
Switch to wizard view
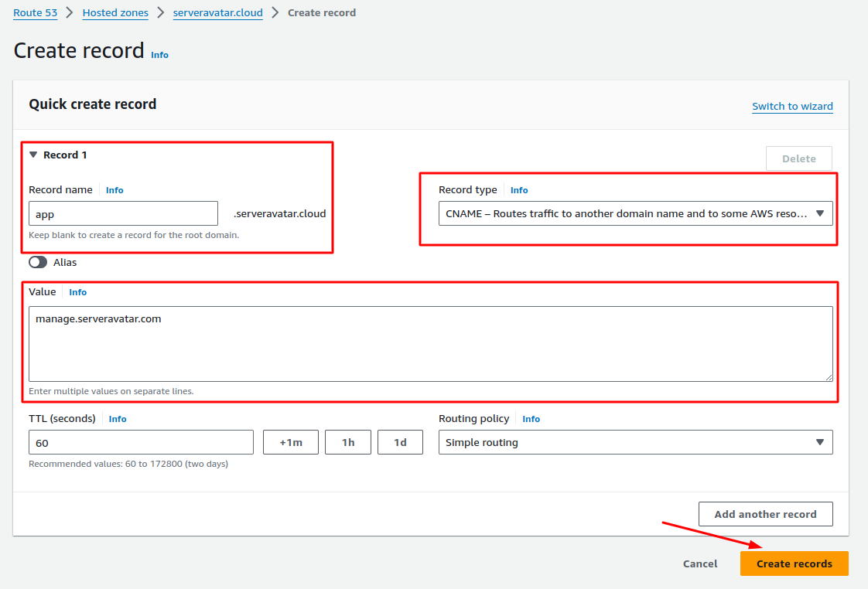click(x=792, y=106)
